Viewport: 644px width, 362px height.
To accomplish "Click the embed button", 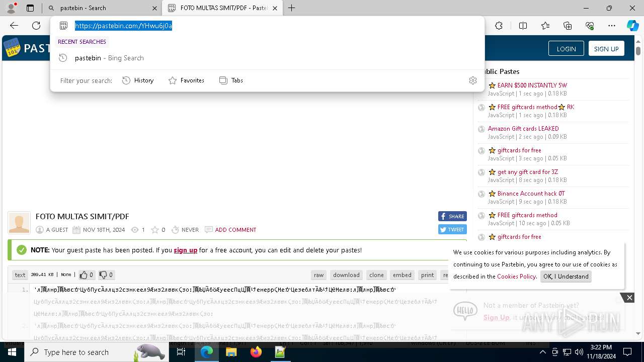I will click(x=402, y=275).
